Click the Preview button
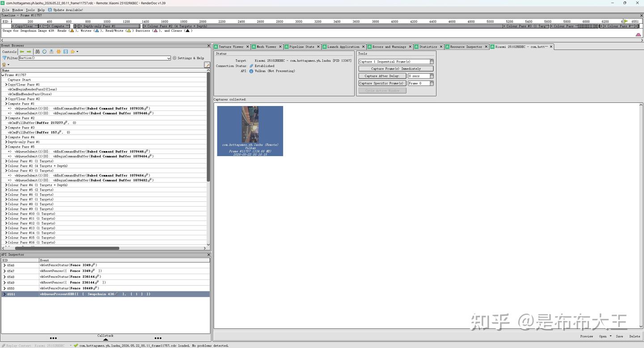 pos(586,336)
